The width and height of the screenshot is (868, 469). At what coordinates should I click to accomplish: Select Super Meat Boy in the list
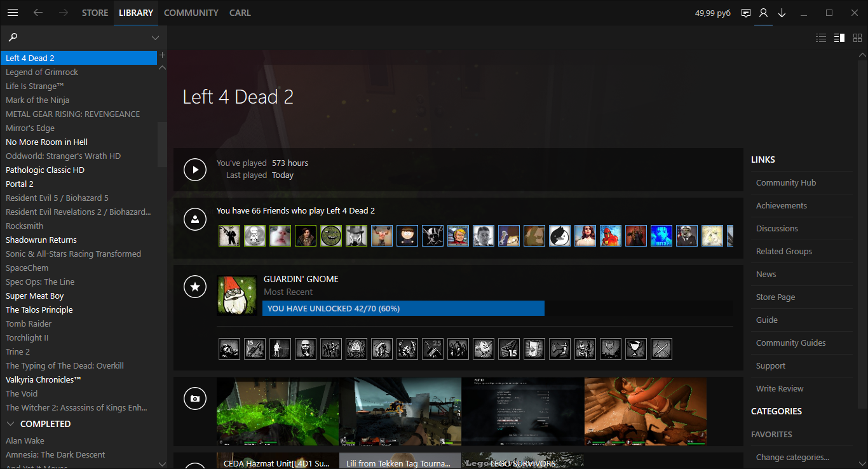tap(79, 296)
